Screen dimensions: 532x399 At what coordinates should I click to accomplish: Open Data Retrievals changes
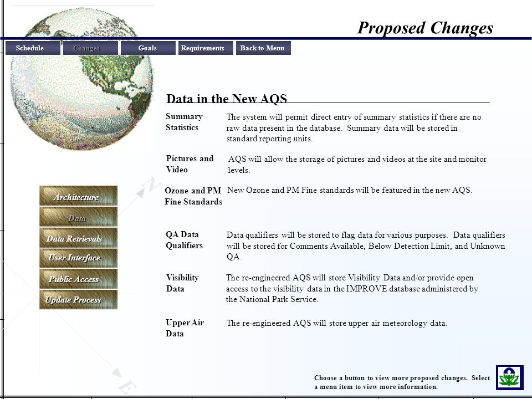[x=78, y=238]
